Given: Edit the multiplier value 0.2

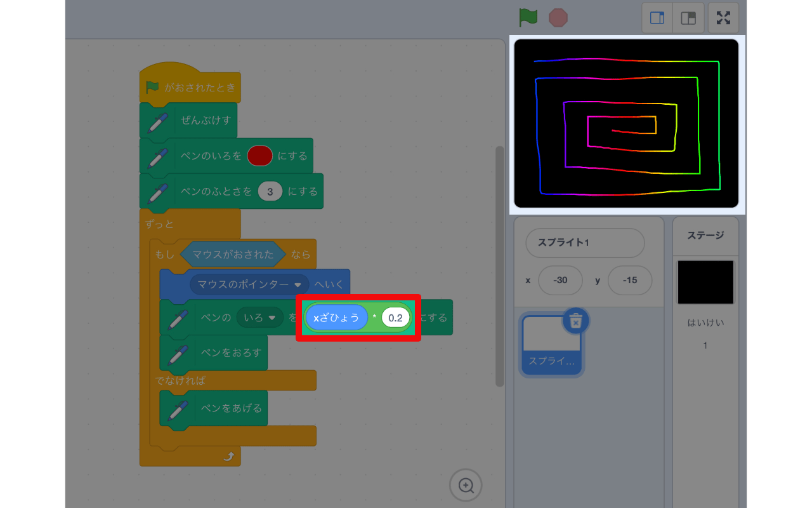Looking at the screenshot, I should click(396, 318).
